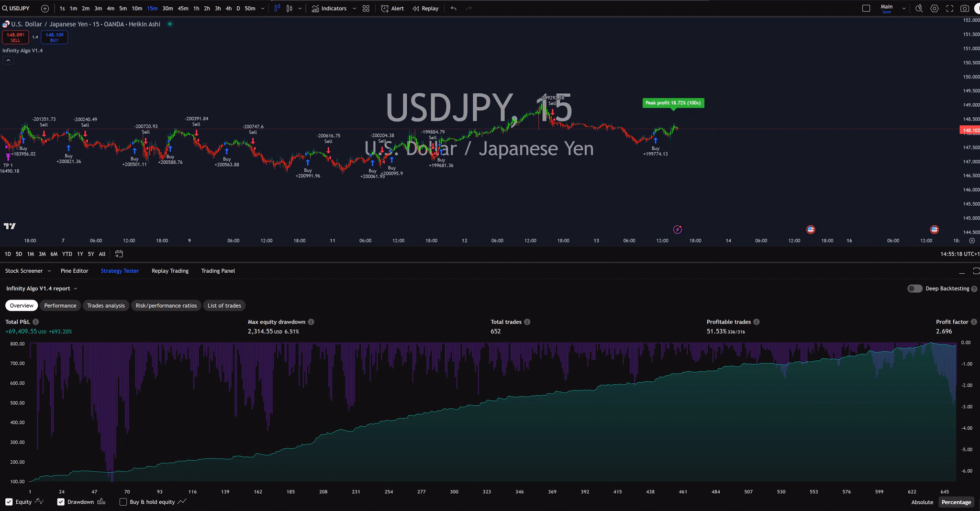Switch report values to Absolute
980x511 pixels.
922,502
